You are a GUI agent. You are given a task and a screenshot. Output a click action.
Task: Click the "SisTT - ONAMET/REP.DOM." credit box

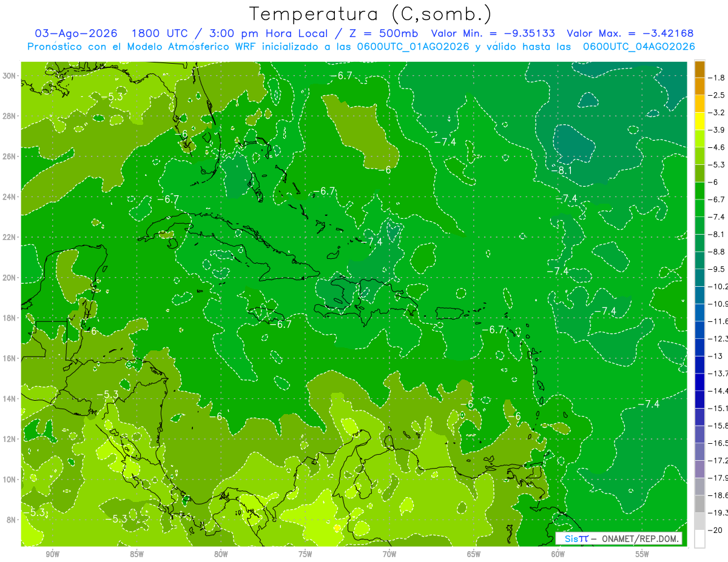tap(619, 538)
